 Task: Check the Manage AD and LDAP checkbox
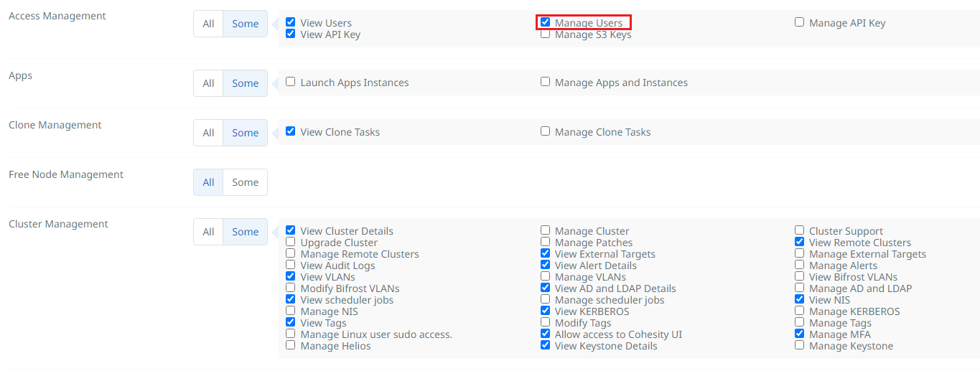coord(799,288)
